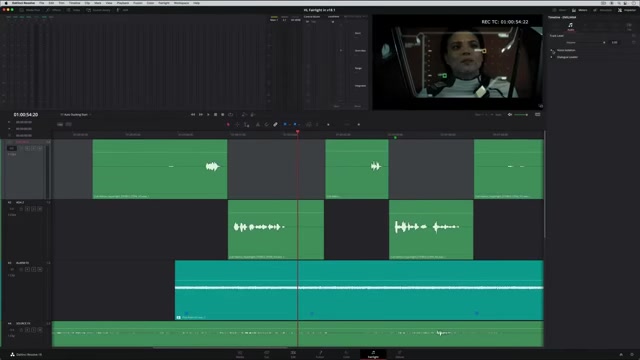
Task: Switch to the Fusion page
Action: click(320, 354)
